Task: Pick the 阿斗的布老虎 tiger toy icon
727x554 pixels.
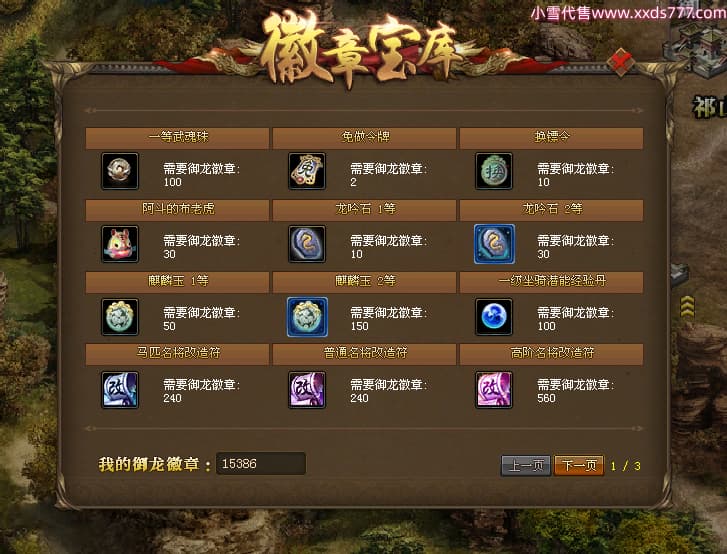Action: tap(120, 244)
